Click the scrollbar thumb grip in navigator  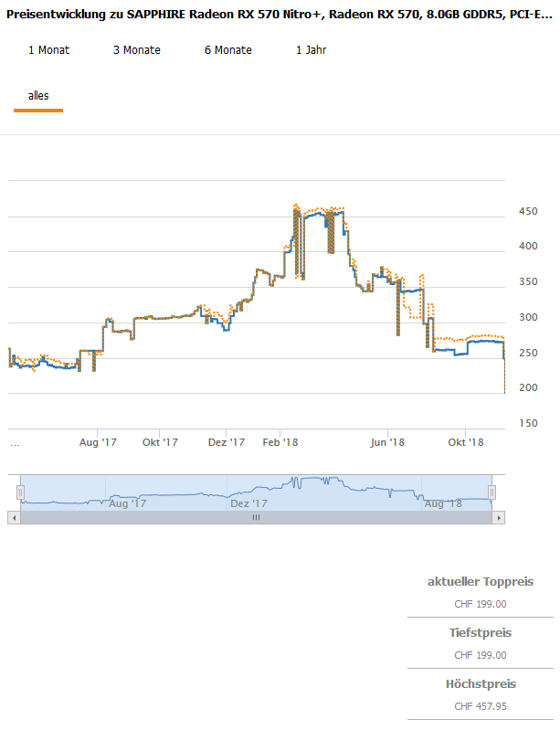[x=256, y=517]
